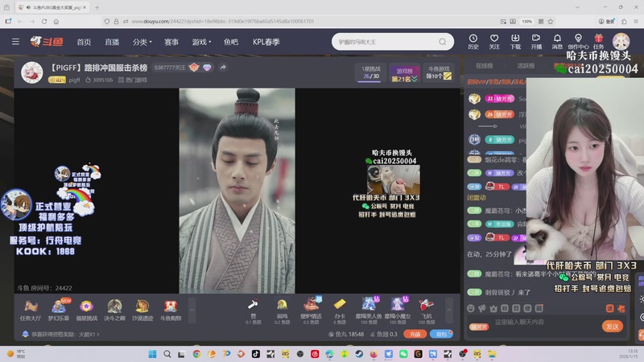Open 下载 client download
This screenshot has width=644, height=362.
pos(515,42)
